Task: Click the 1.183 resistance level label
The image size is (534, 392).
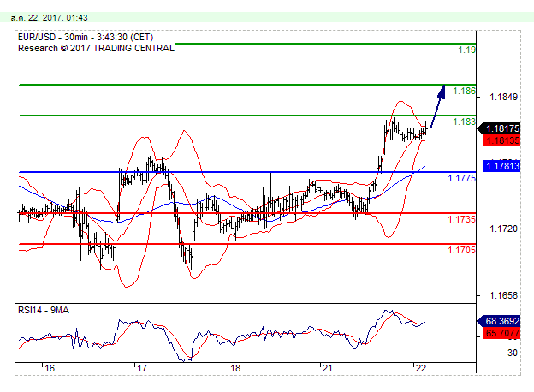Action: [464, 122]
